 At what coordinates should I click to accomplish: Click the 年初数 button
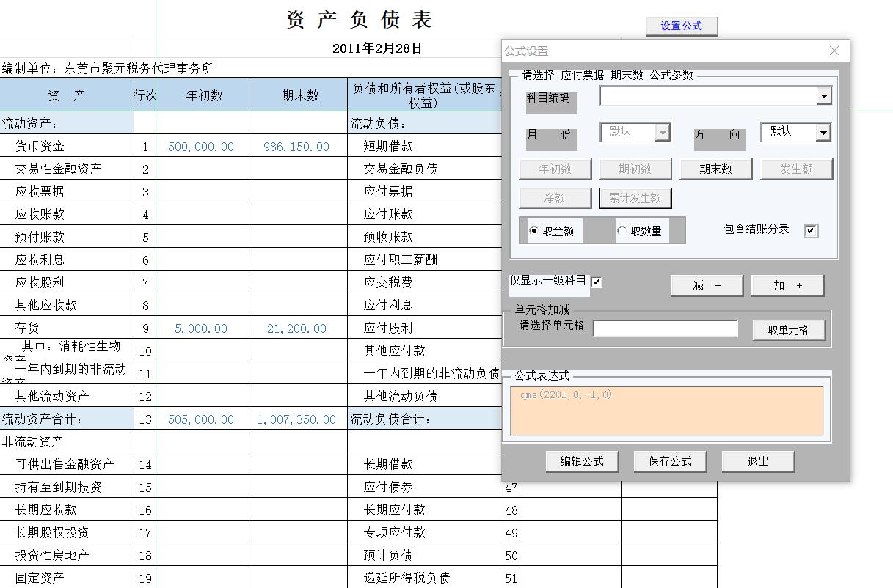555,169
